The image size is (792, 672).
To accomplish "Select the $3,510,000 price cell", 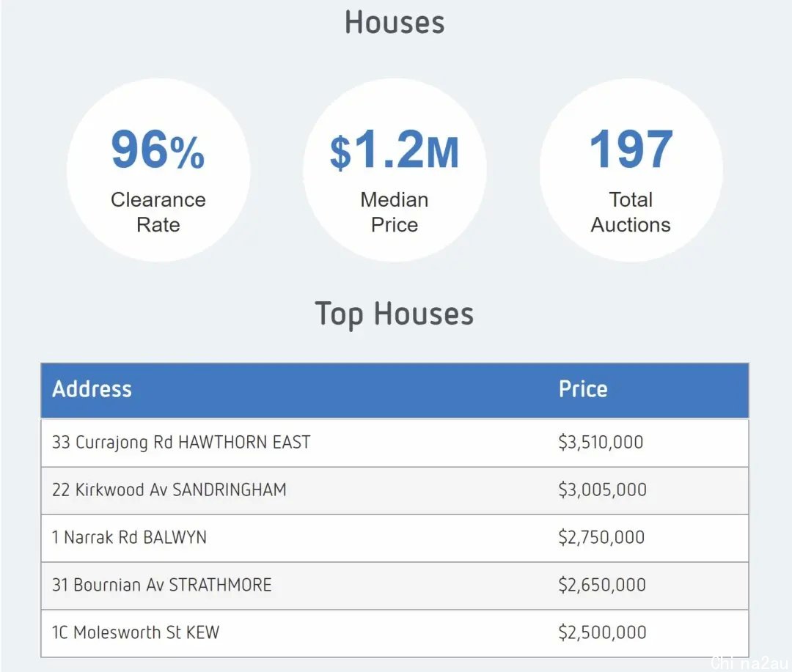I will coord(601,443).
